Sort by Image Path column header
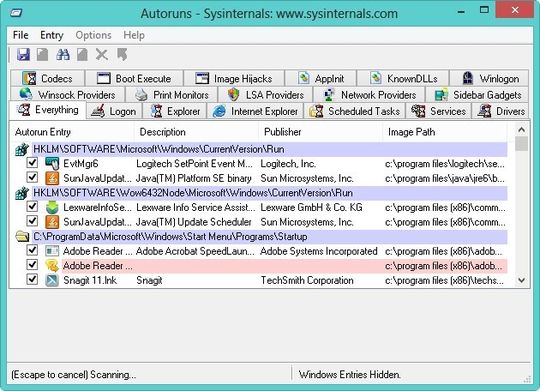This screenshot has width=540, height=391. tap(445, 132)
